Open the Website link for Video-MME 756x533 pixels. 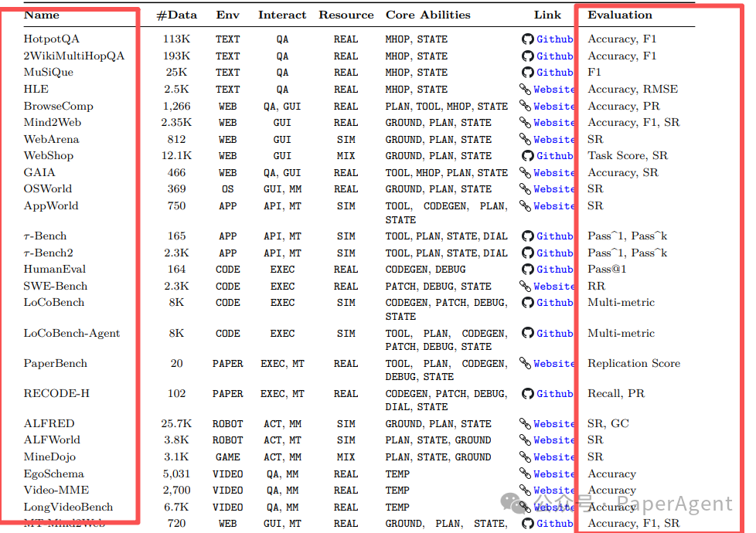[x=553, y=491]
